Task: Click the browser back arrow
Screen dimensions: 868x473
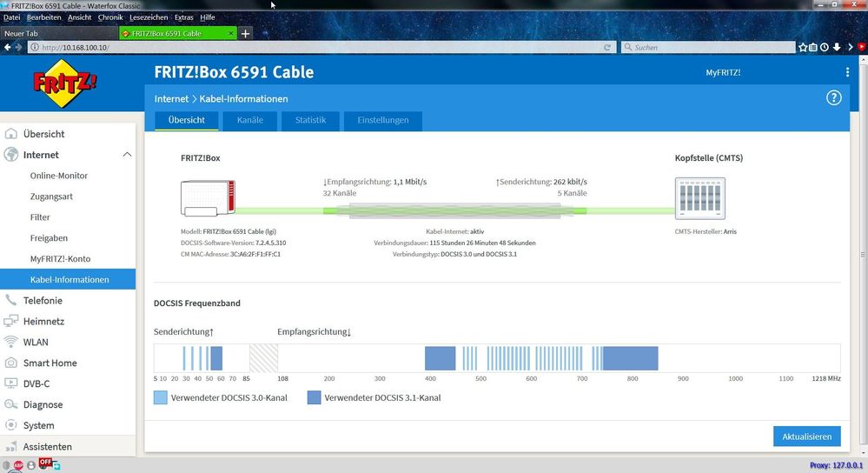Action: [x=7, y=48]
